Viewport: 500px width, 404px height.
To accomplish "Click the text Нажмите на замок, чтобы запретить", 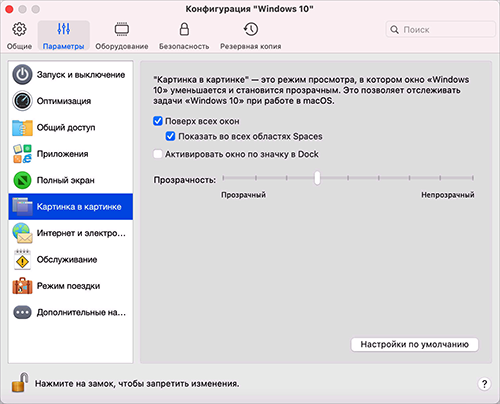I will (137, 384).
